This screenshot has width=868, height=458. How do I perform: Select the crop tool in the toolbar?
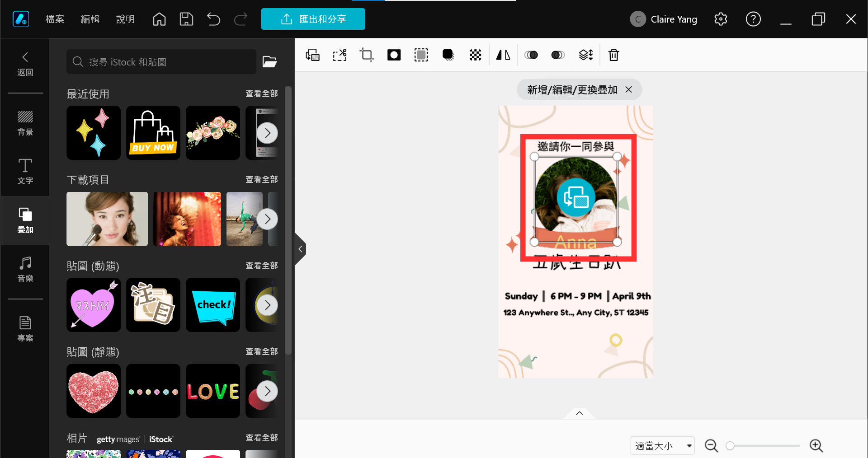pos(367,55)
